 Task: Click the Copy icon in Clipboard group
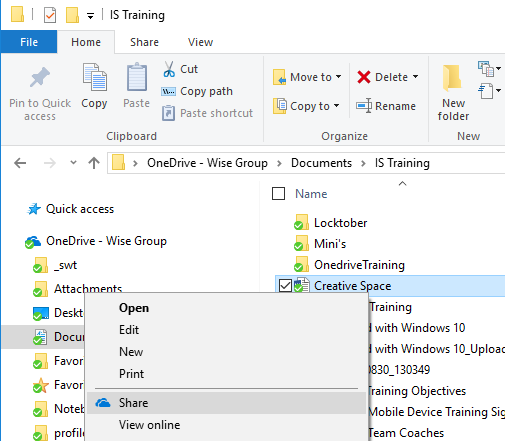point(95,77)
